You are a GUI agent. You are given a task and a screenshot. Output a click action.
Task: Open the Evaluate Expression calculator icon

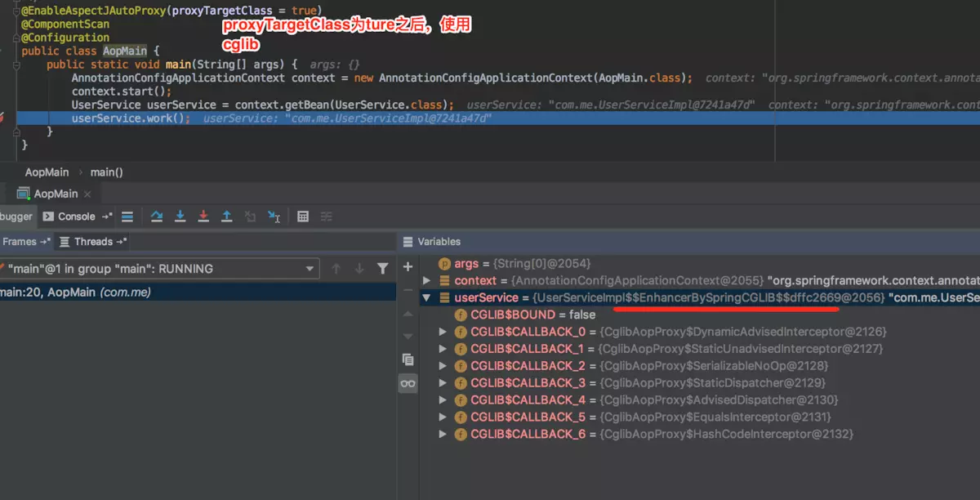point(302,217)
